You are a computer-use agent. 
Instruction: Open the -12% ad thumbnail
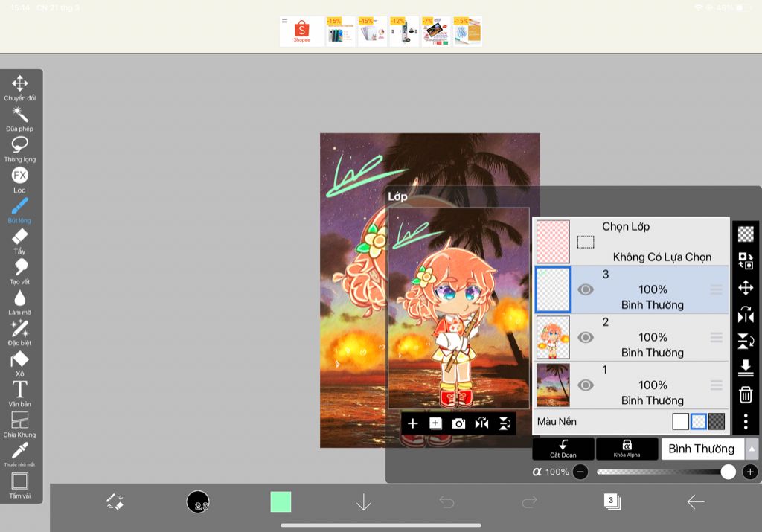tap(404, 31)
